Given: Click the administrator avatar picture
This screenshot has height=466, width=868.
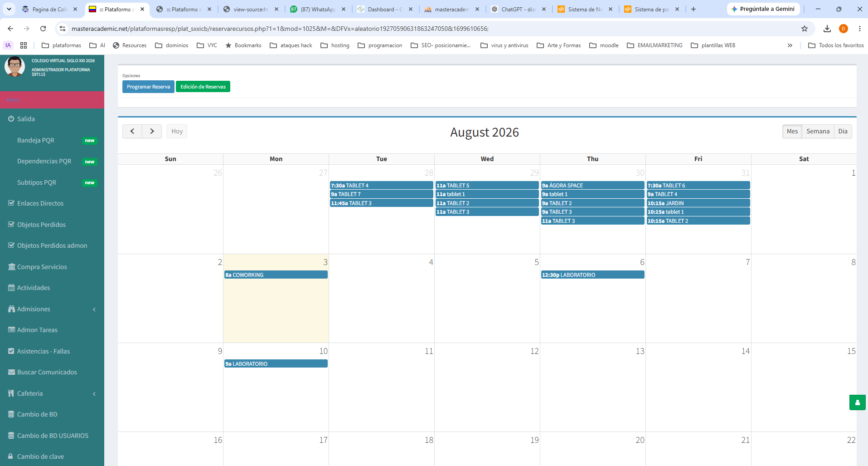Looking at the screenshot, I should (15, 67).
